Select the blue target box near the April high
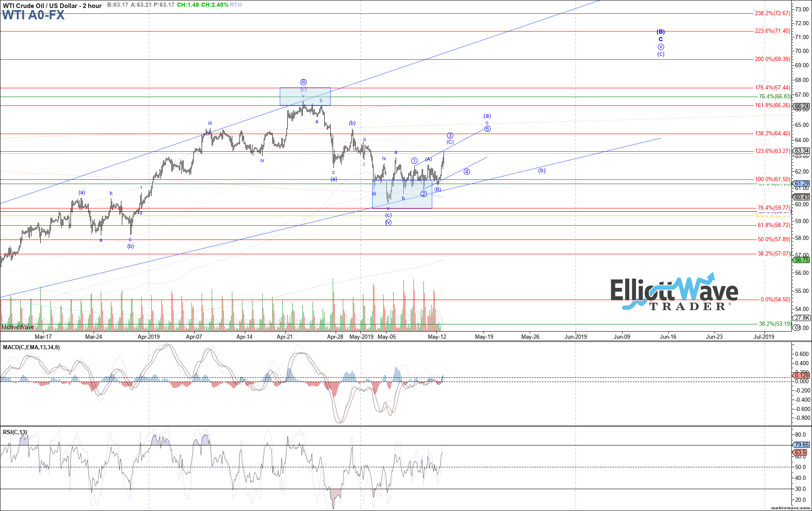This screenshot has height=511, width=812. pyautogui.click(x=305, y=97)
